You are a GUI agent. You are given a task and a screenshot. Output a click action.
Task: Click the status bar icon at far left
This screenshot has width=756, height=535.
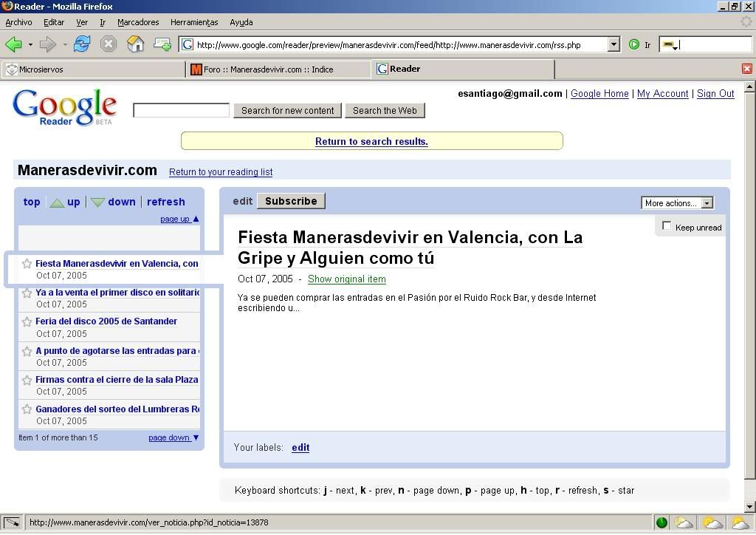pos(12,522)
